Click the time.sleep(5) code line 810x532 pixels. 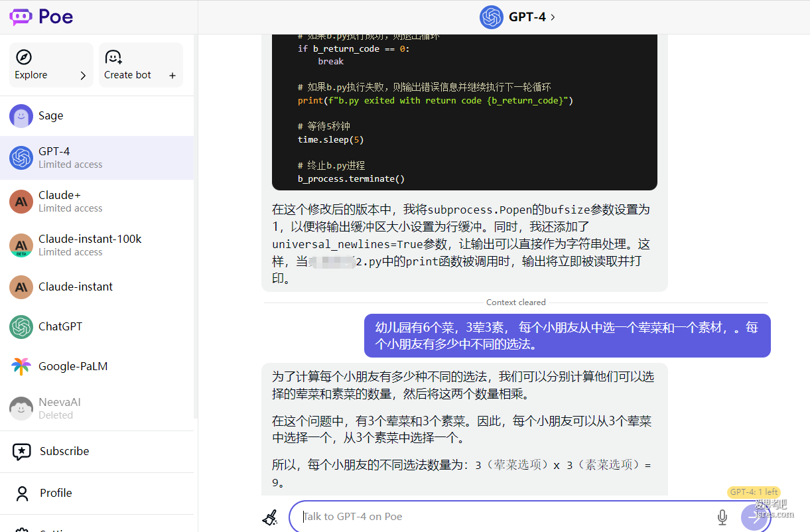[331, 140]
